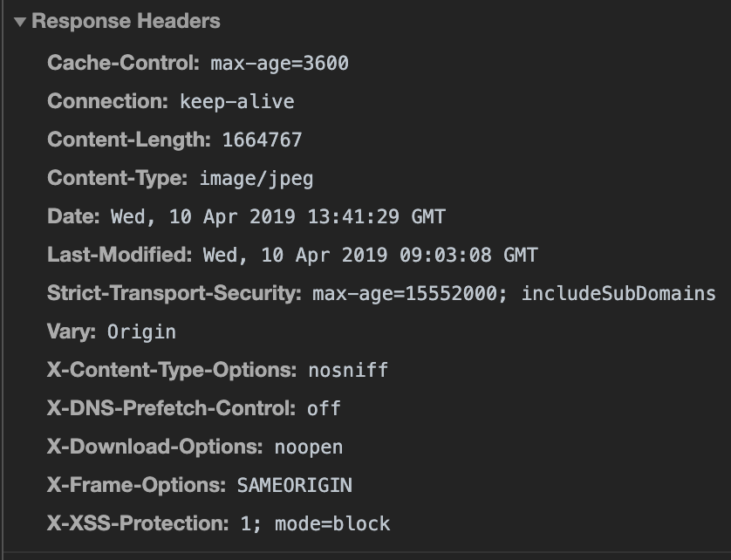Click the Vary header Origin value

coord(141,332)
